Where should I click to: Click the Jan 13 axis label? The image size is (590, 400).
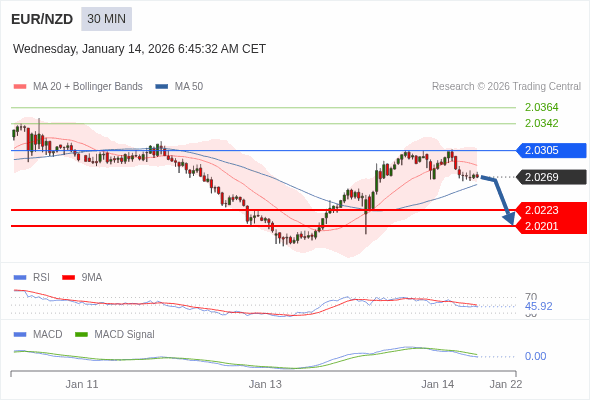click(265, 385)
